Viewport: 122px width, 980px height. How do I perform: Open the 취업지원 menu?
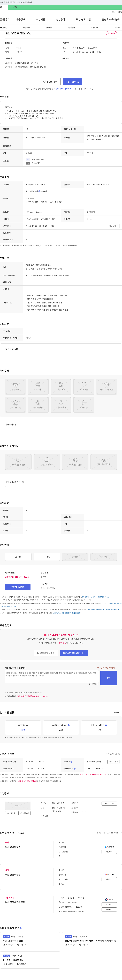[40, 19]
